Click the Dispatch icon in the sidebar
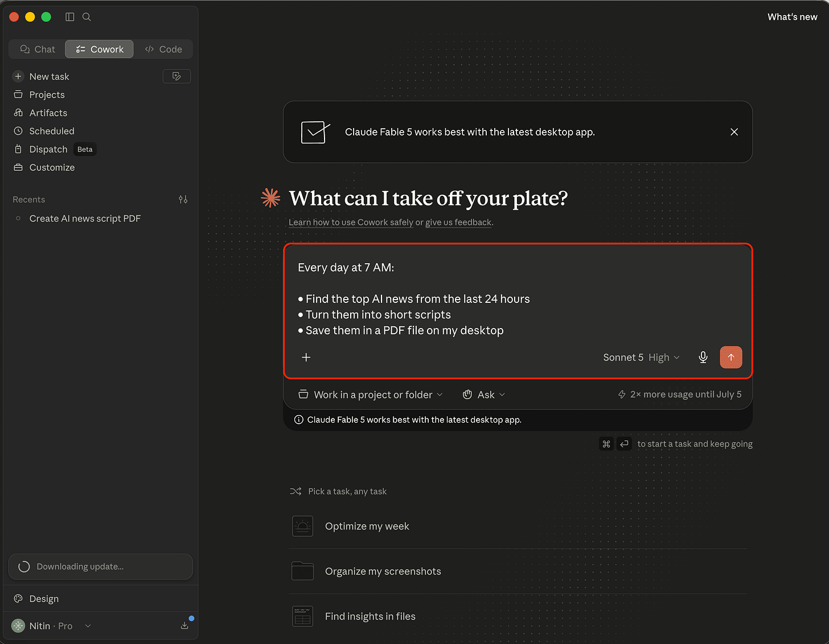Viewport: 829px width, 644px height. (18, 149)
